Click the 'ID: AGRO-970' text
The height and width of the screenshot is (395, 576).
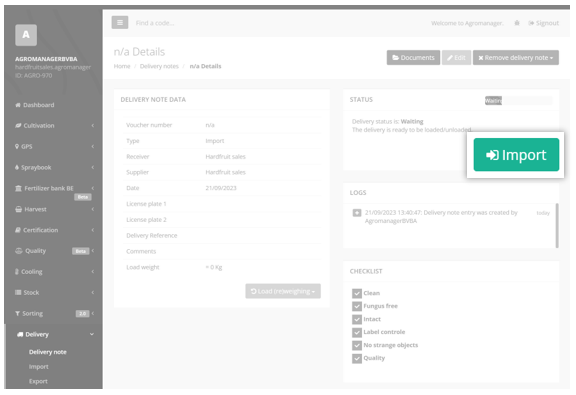click(33, 76)
